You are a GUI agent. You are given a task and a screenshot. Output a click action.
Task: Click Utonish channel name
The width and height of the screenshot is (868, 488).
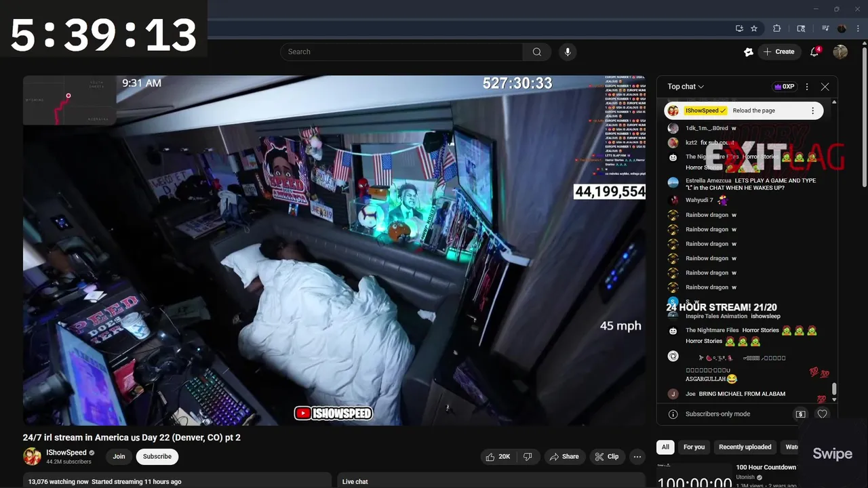coord(745,477)
